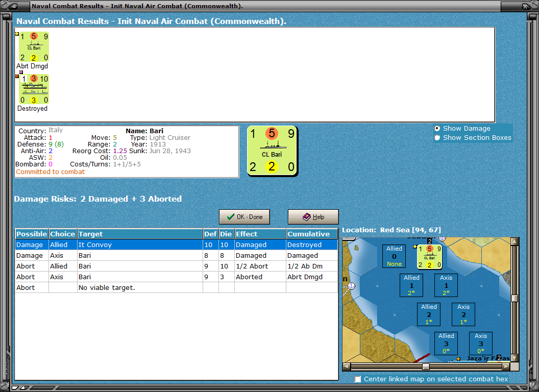Click the anchor port symbol on the map
Screen dimensions: 539x392
[x=351, y=286]
